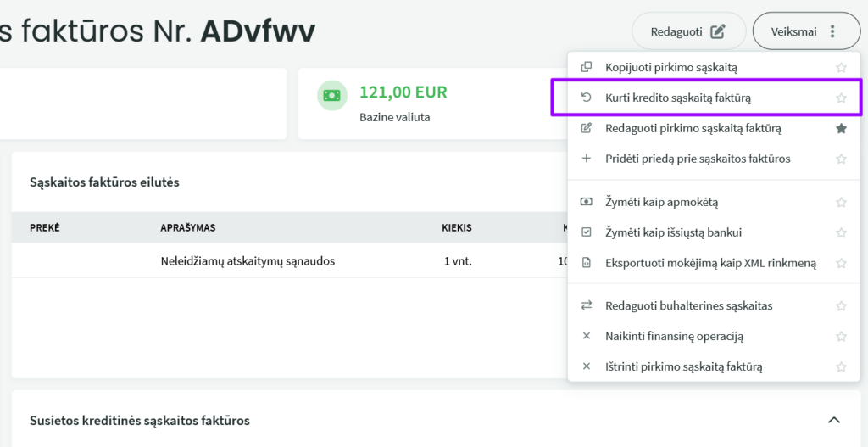Star the Kopijuoti pirkimo sąskaitą action
This screenshot has height=447, width=868.
point(841,68)
